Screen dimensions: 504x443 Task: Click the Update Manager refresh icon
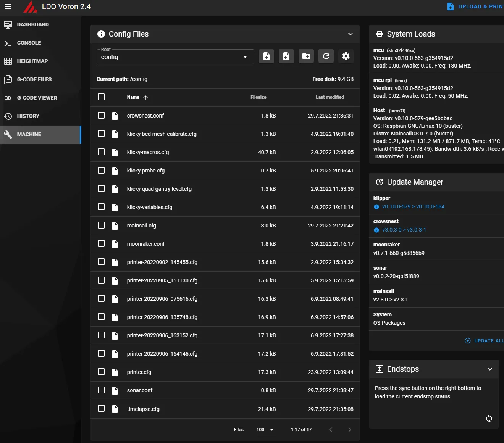[x=380, y=182]
